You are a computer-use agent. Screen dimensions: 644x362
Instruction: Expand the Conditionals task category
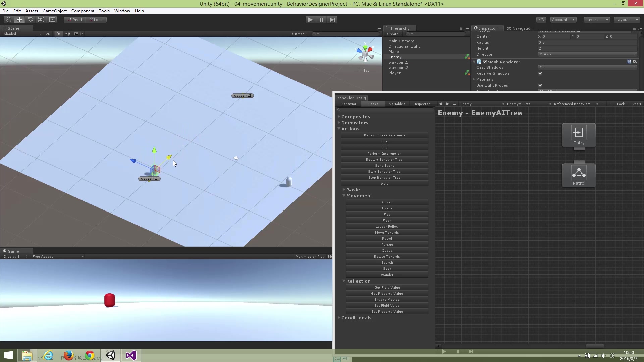(356, 318)
